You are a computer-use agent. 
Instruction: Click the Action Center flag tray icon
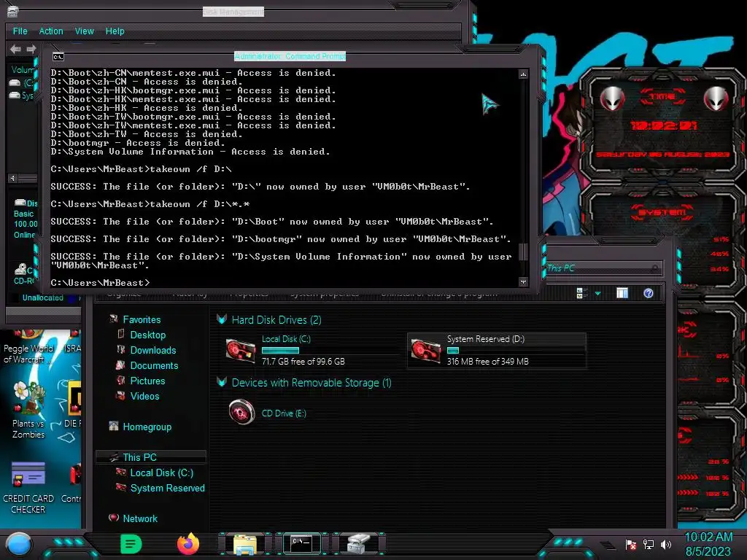631,544
